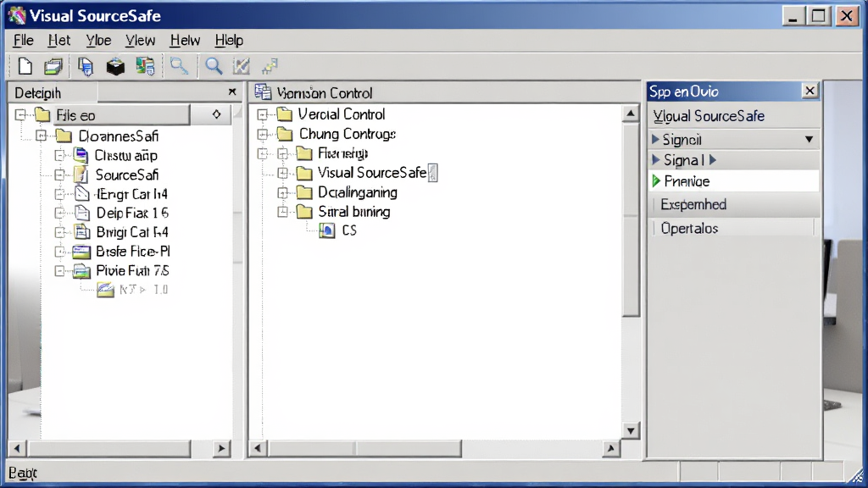Click left panel scroll left arrow
Image resolution: width=868 pixels, height=488 pixels.
point(17,448)
